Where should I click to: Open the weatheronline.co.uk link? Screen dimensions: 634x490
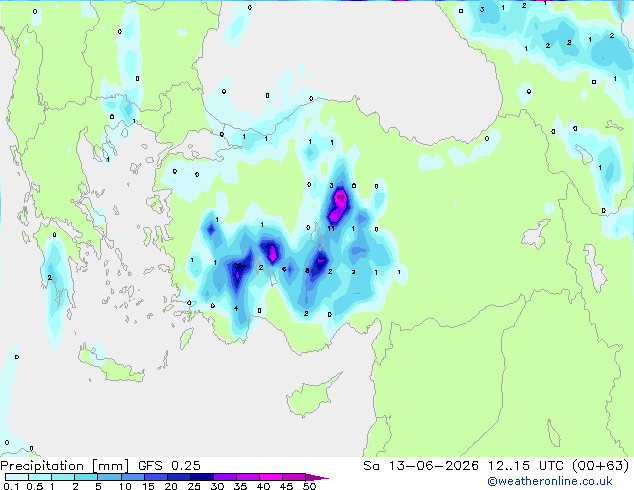[550, 481]
